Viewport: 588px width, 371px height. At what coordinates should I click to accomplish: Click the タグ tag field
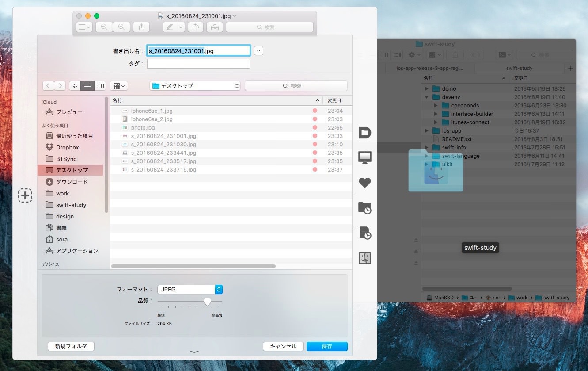198,64
